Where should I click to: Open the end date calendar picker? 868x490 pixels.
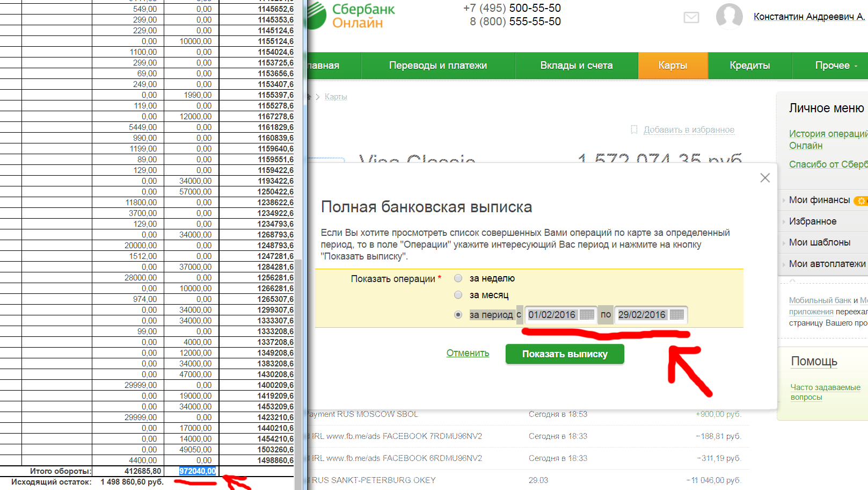point(677,315)
